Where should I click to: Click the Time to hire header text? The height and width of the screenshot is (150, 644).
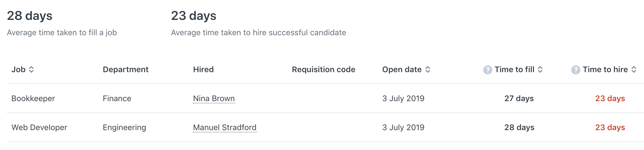click(605, 69)
